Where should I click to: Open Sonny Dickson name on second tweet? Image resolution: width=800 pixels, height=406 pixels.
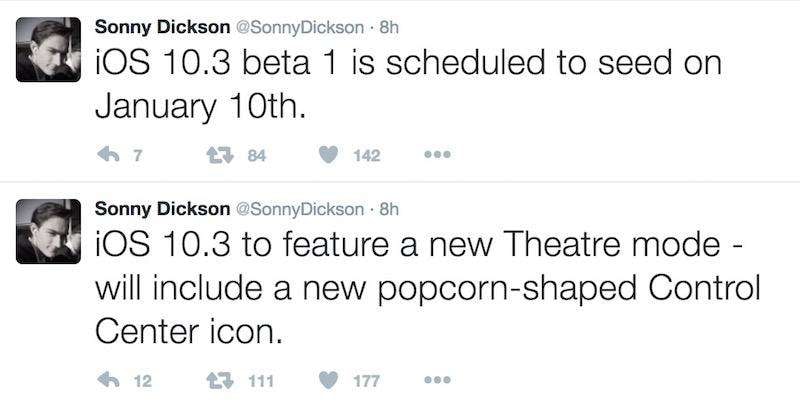[x=159, y=209]
